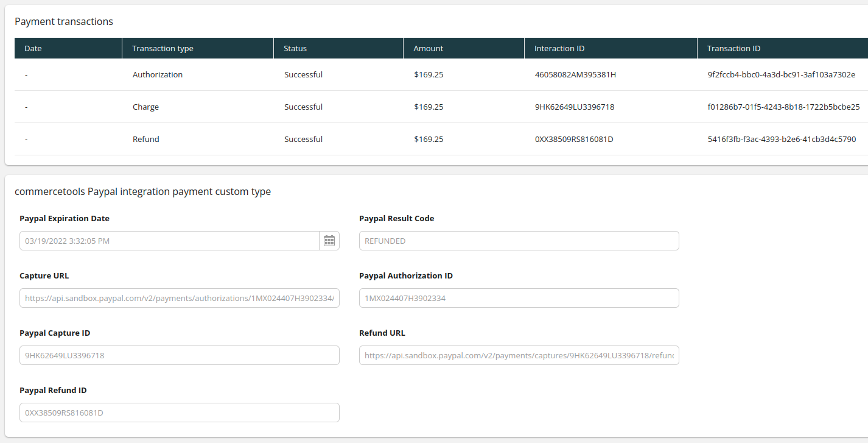Select the Refund transaction row
Image resolution: width=868 pixels, height=443 pixels.
[145, 139]
